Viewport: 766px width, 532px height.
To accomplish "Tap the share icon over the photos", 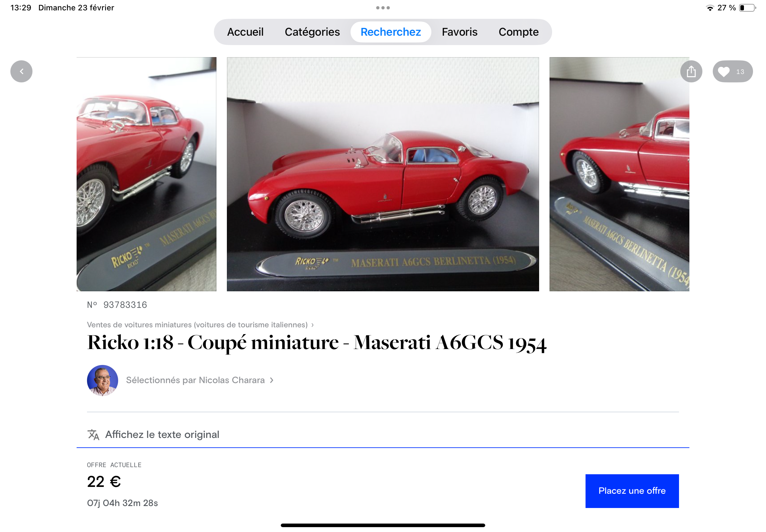I will pyautogui.click(x=691, y=71).
